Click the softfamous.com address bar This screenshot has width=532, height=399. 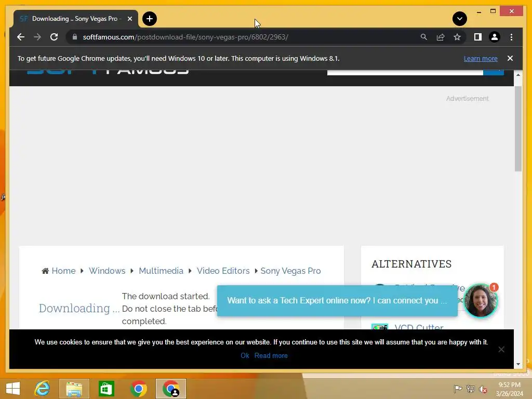pyautogui.click(x=185, y=37)
